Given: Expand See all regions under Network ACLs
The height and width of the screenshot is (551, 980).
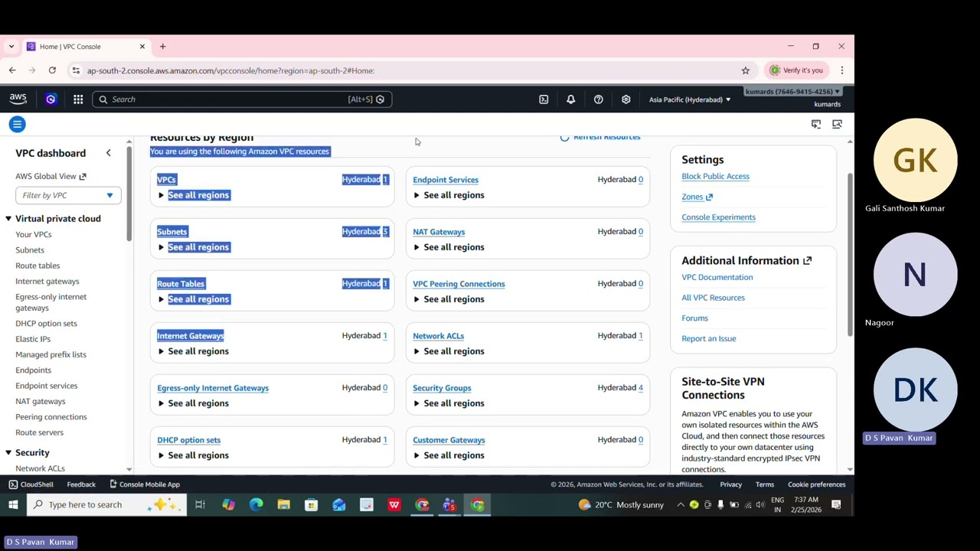Looking at the screenshot, I should click(x=449, y=351).
